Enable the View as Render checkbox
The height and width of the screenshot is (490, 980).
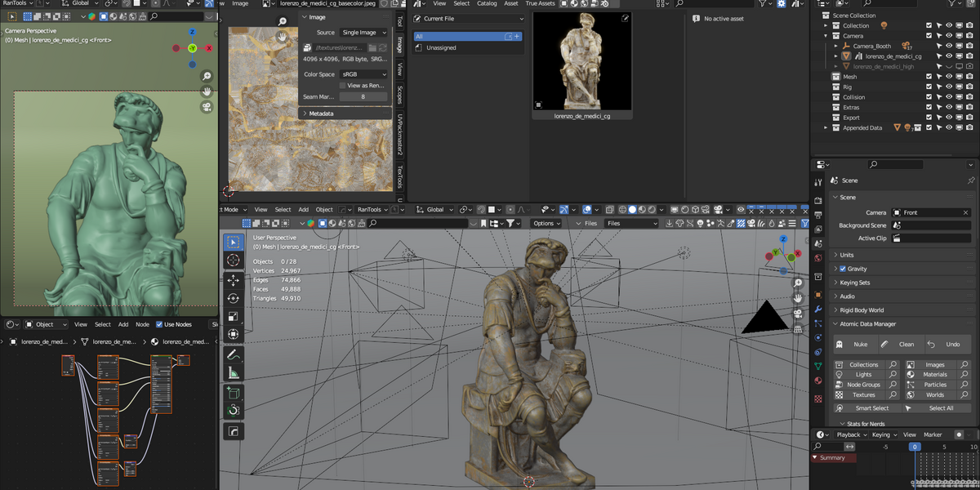[x=343, y=85]
